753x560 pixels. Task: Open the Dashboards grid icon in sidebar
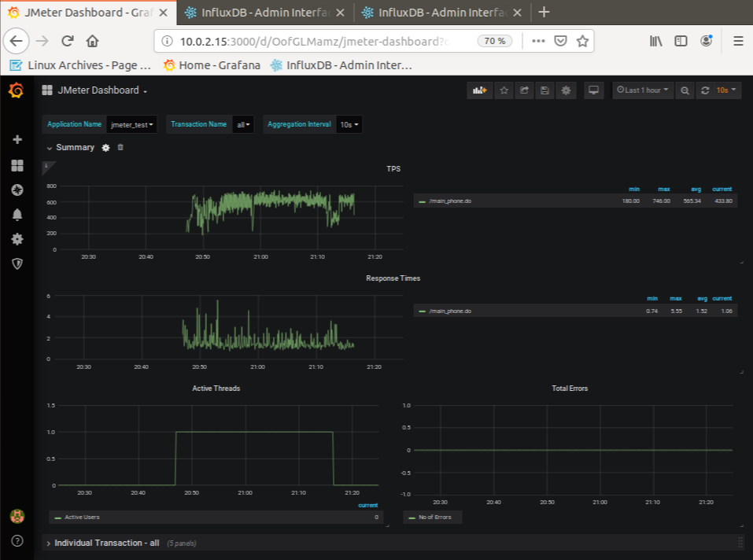click(x=17, y=165)
